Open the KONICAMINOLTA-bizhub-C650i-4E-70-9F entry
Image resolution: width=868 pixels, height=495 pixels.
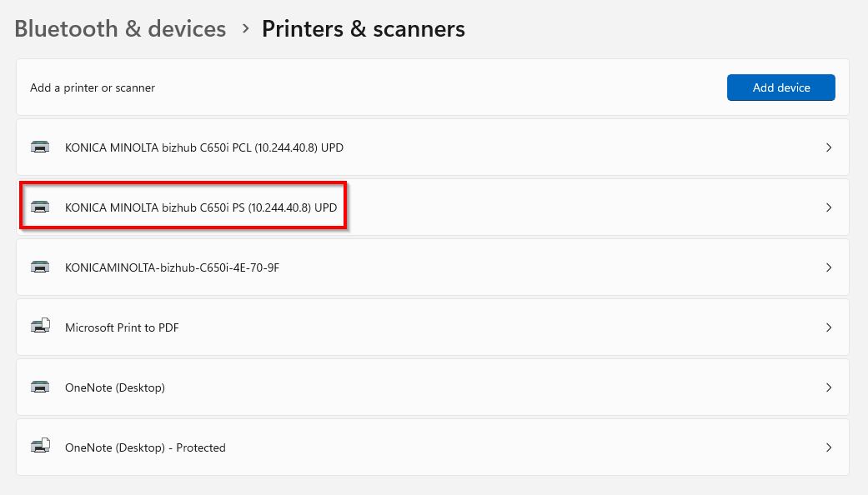[x=172, y=267]
